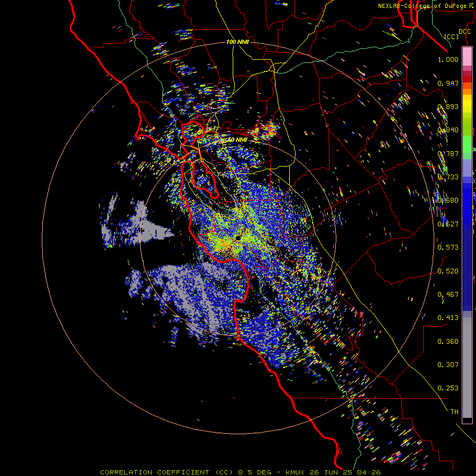Click the 26 JUN 25 04:26 timestamp
The height and width of the screenshot is (476, 476).
pyautogui.click(x=345, y=472)
